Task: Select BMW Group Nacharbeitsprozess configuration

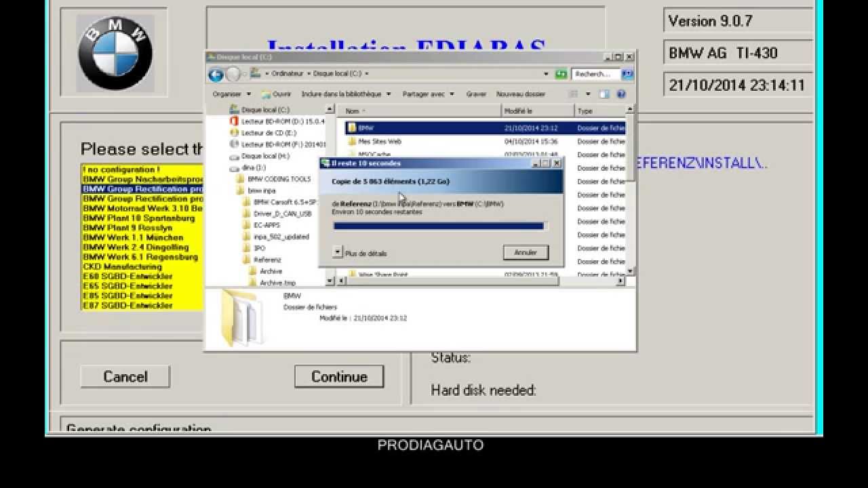Action: 142,180
